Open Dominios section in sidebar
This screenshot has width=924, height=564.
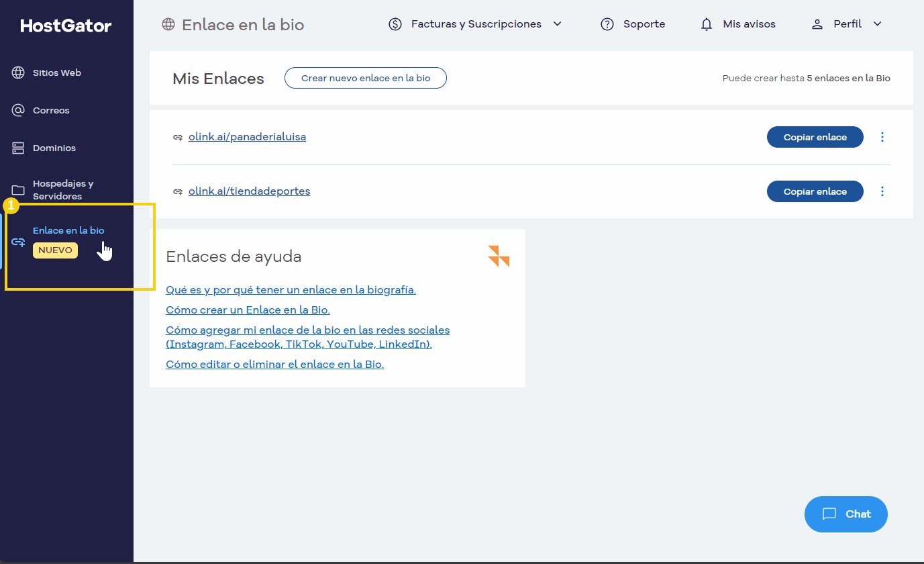tap(54, 148)
